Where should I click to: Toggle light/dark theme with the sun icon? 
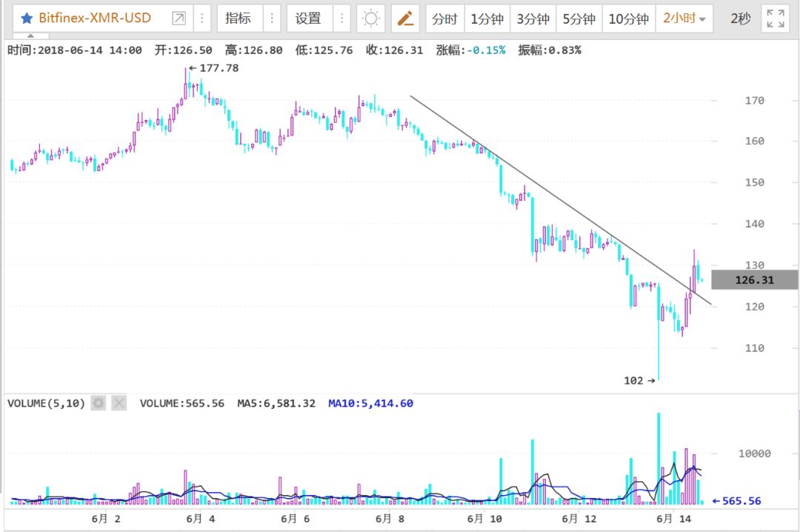pyautogui.click(x=371, y=19)
